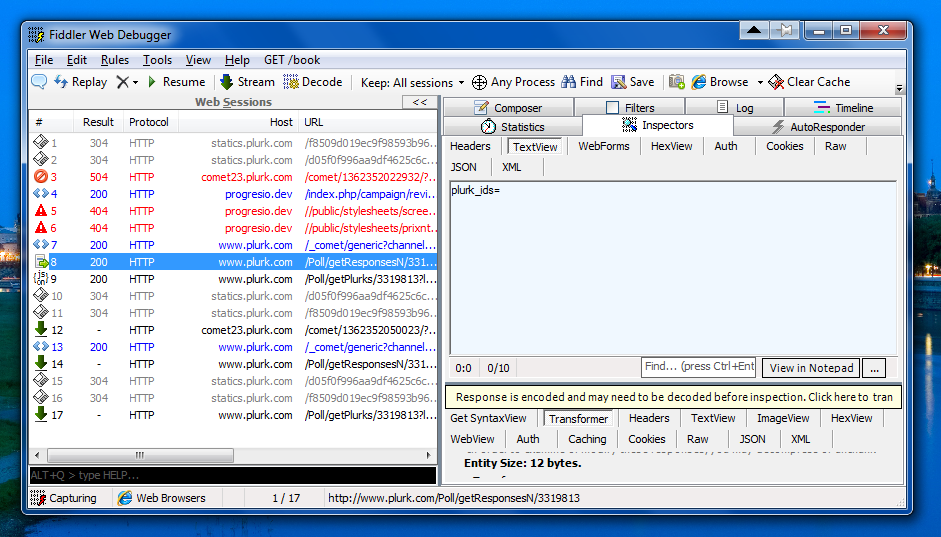This screenshot has width=941, height=537.
Task: Switch to the AutoResponder tab
Action: pyautogui.click(x=819, y=127)
